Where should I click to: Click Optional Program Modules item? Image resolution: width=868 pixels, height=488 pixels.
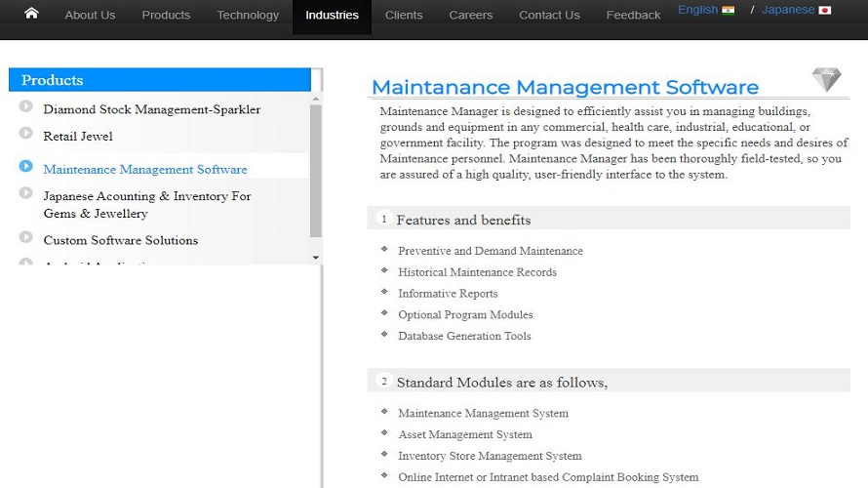click(x=465, y=314)
